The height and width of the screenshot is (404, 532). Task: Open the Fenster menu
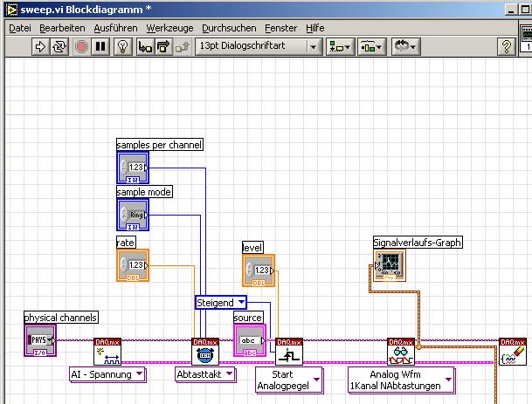(x=281, y=28)
